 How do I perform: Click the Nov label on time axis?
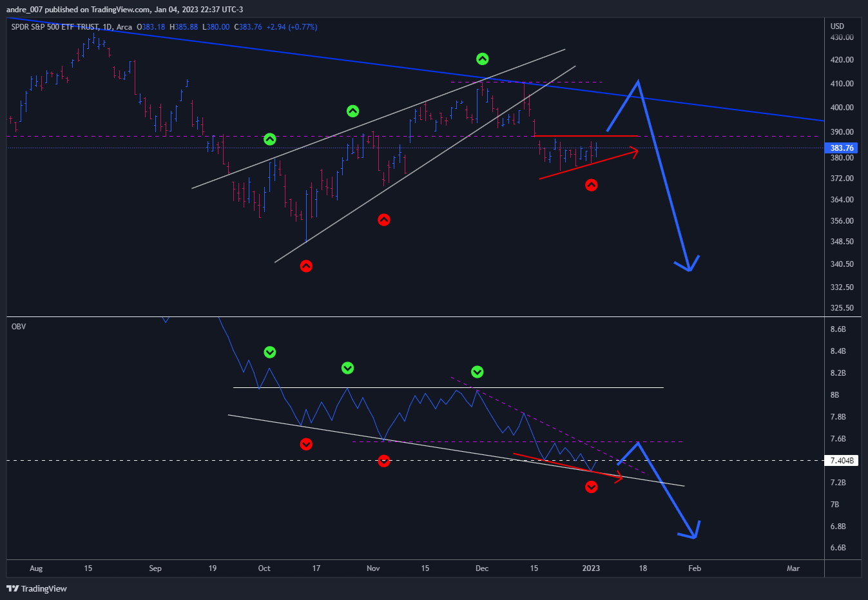[x=373, y=568]
